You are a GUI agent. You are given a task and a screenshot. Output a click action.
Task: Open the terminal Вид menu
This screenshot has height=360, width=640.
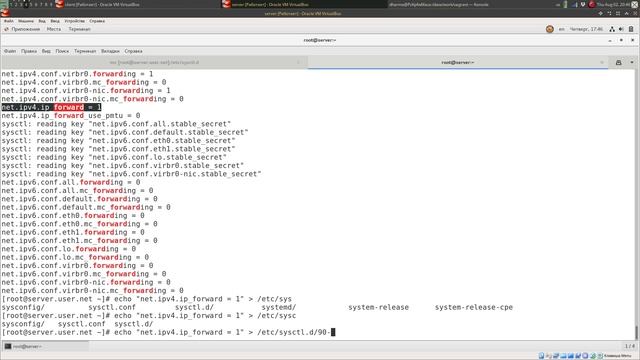point(46,51)
